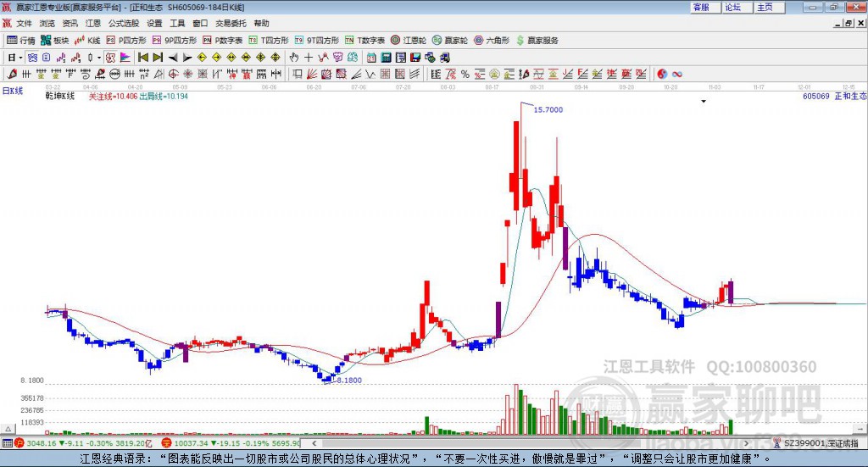
Task: Select the Gann fan lines tool
Action: pyautogui.click(x=312, y=74)
